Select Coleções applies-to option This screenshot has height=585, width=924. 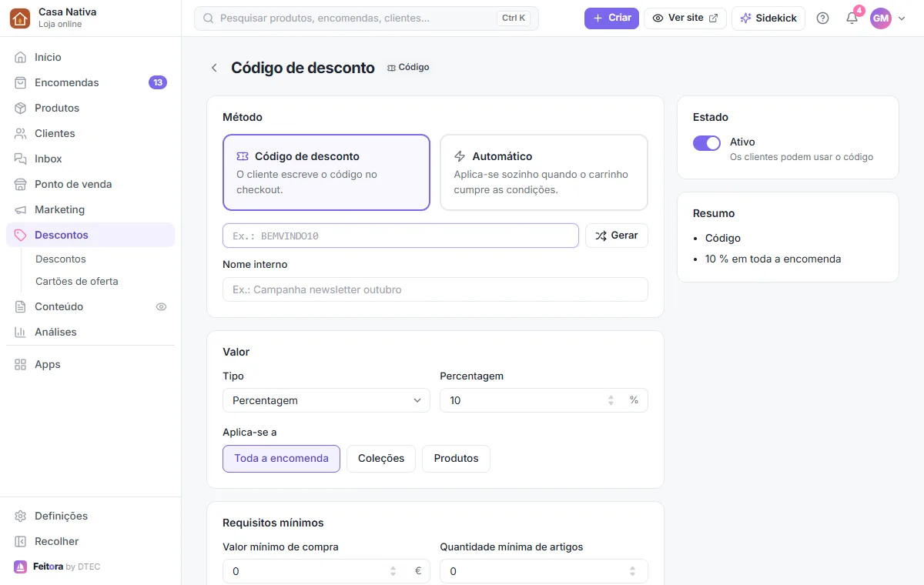(381, 458)
